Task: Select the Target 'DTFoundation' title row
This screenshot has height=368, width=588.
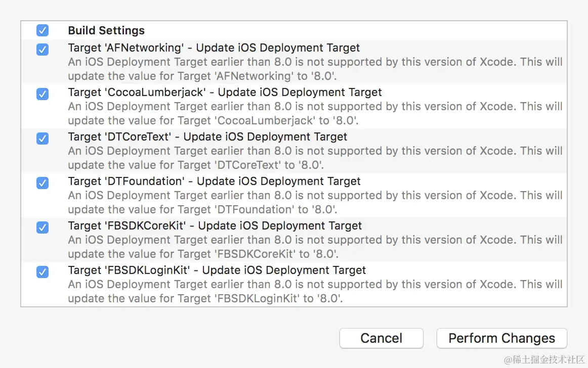Action: click(x=214, y=181)
